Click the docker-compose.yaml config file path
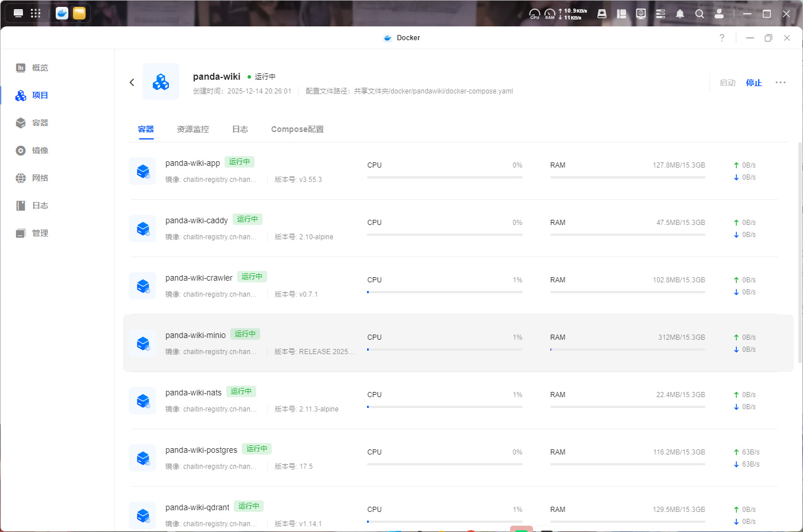The width and height of the screenshot is (803, 532). 433,91
